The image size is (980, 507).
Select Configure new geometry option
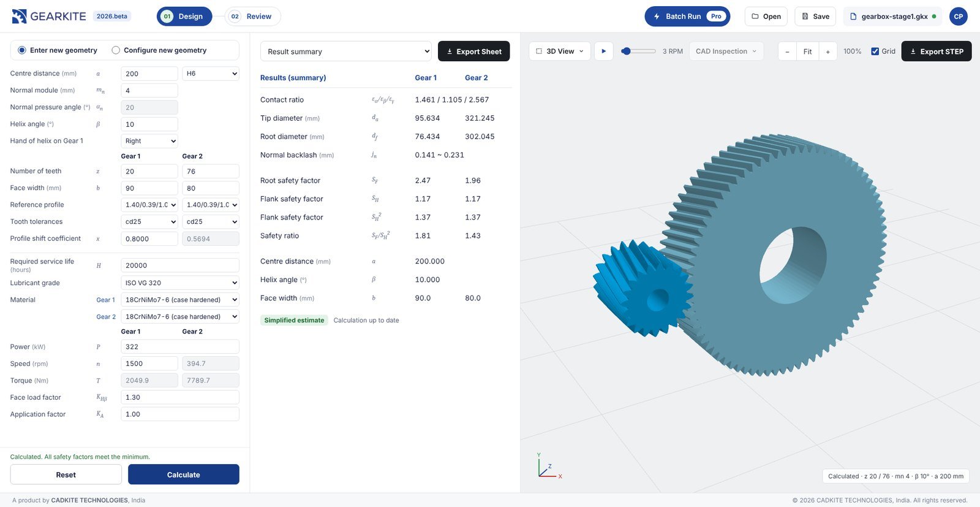tap(159, 50)
